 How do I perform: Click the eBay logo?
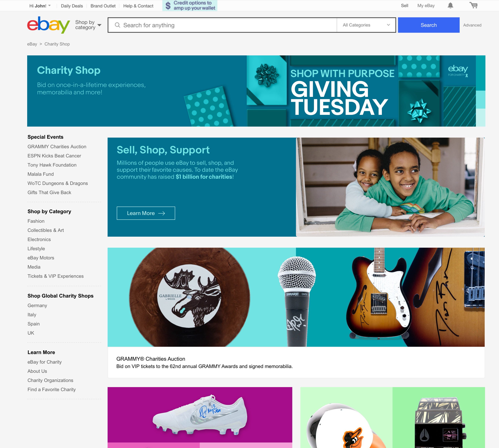tap(48, 25)
